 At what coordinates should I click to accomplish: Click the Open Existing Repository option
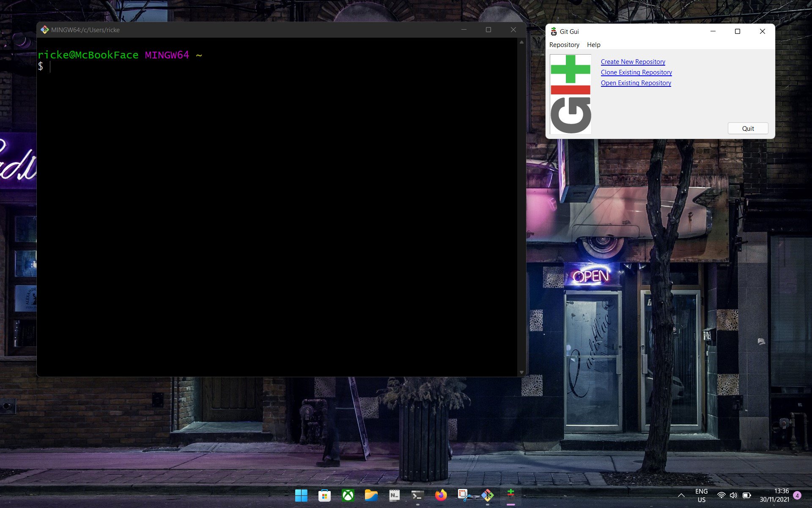coord(636,83)
